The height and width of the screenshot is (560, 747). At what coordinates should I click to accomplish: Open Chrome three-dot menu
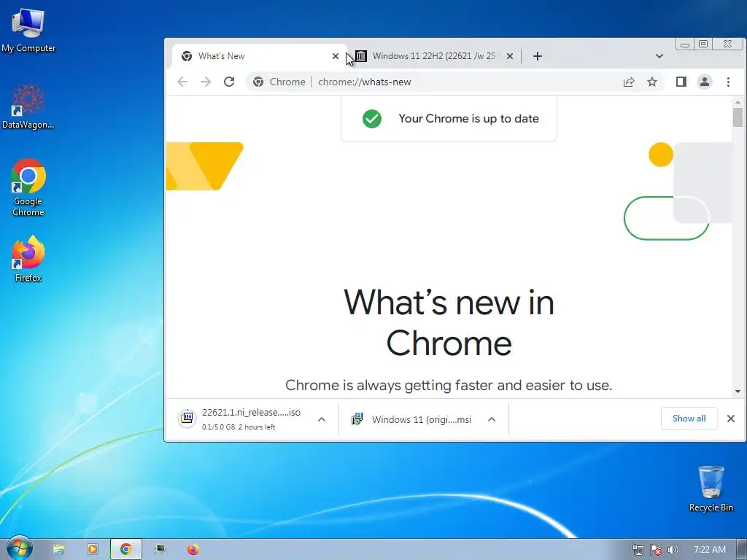click(728, 82)
